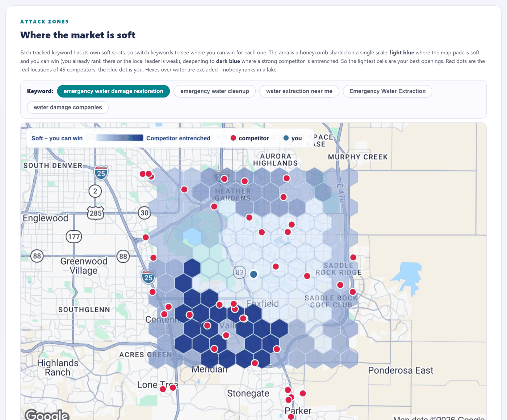Click the Route 83 marker beside blue dot

coord(239,272)
